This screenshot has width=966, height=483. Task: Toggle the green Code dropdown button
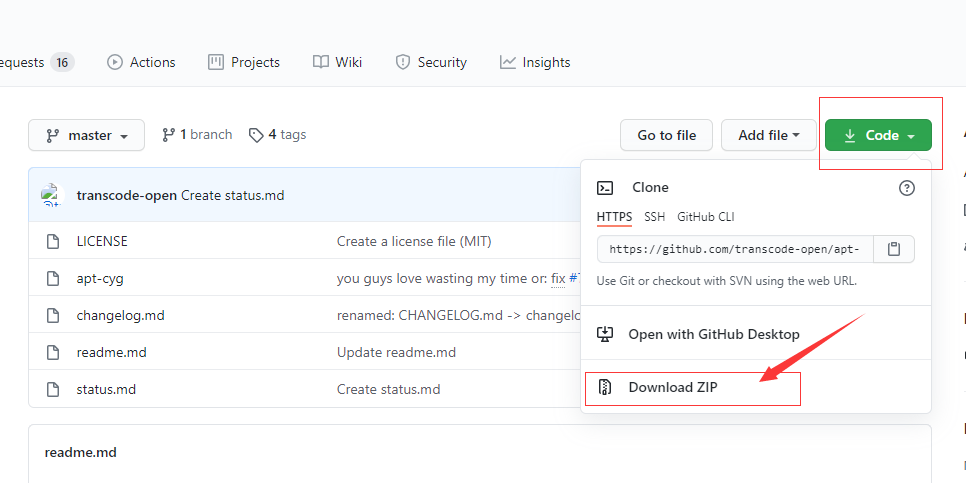[x=879, y=135]
